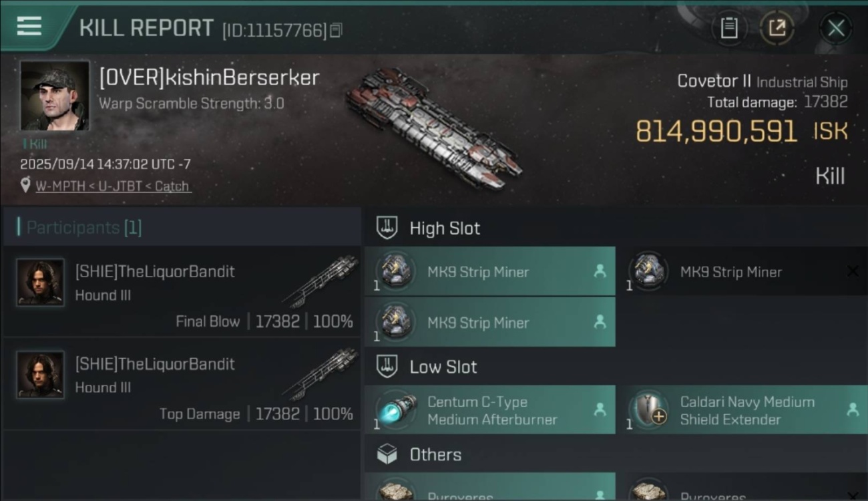Share the kill report
This screenshot has width=868, height=501.
pyautogui.click(x=777, y=28)
